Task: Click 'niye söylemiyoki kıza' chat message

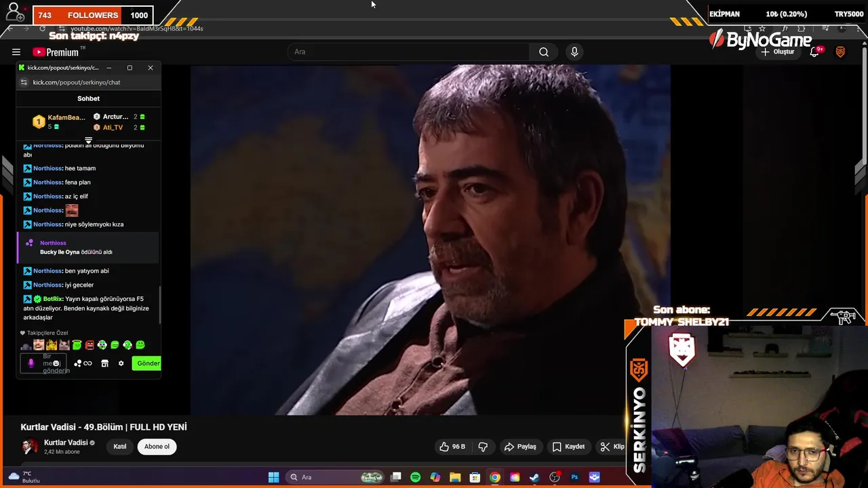Action: (94, 224)
